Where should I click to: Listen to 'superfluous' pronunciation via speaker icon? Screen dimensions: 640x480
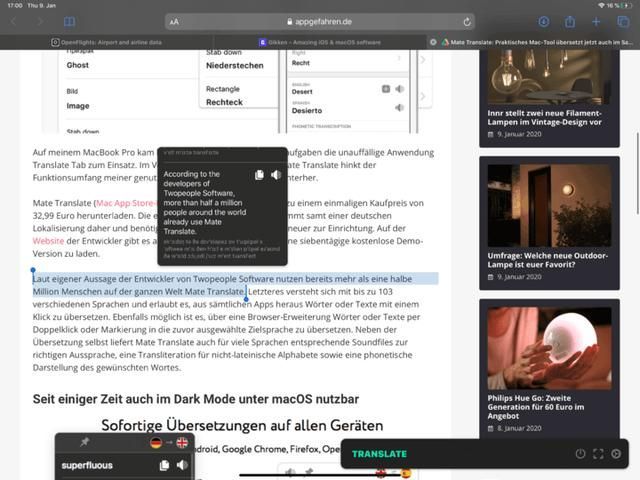point(182,466)
